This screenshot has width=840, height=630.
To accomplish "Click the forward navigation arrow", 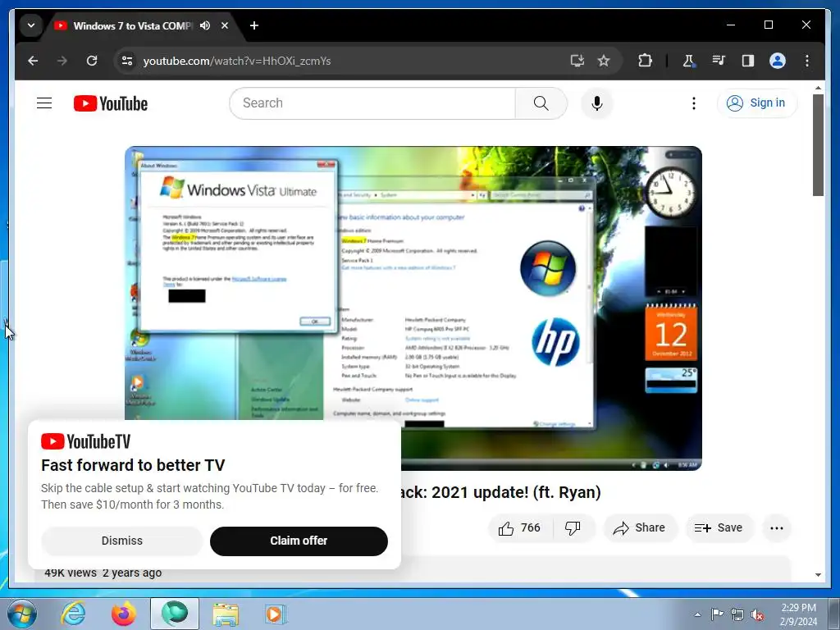I will (x=62, y=61).
